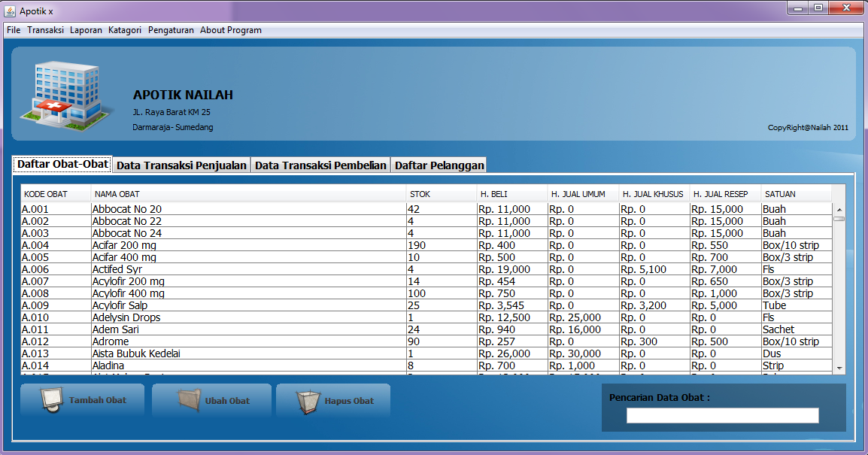Open the About Program menu
Viewport: 868px width, 455px height.
(231, 30)
